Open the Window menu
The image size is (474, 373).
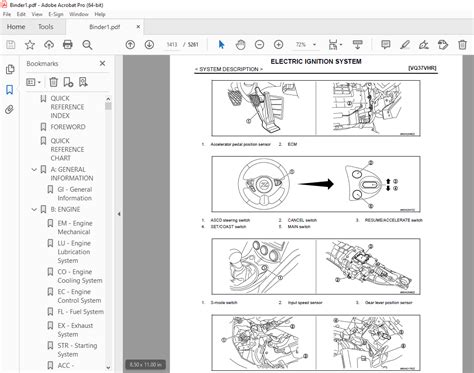tap(79, 14)
